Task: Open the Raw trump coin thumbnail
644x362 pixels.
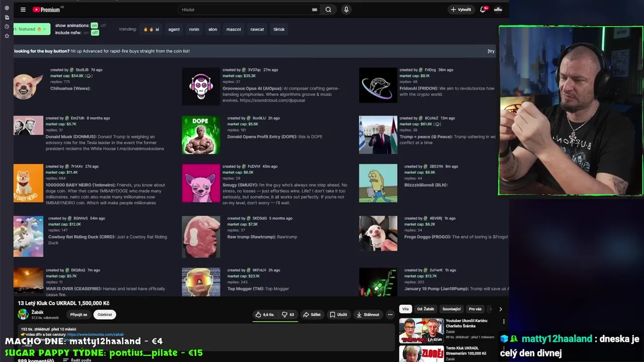Action: tap(201, 237)
